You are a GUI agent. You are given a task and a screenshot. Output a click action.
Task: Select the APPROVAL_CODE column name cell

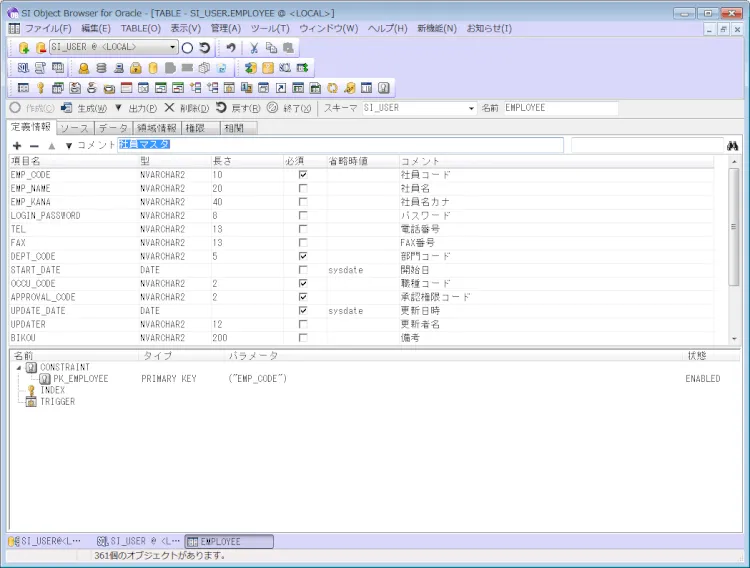(x=74, y=297)
